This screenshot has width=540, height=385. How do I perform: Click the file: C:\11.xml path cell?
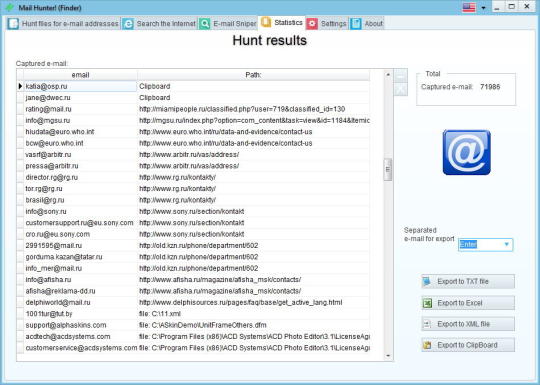[253, 313]
